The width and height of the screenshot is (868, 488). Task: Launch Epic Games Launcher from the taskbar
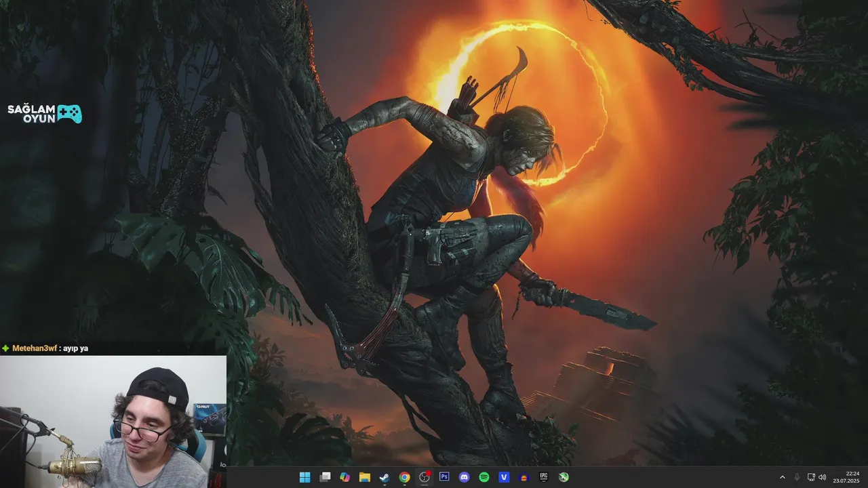(x=544, y=477)
